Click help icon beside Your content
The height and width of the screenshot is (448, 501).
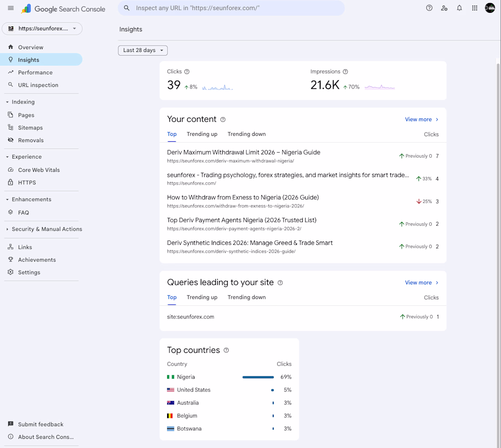point(223,119)
